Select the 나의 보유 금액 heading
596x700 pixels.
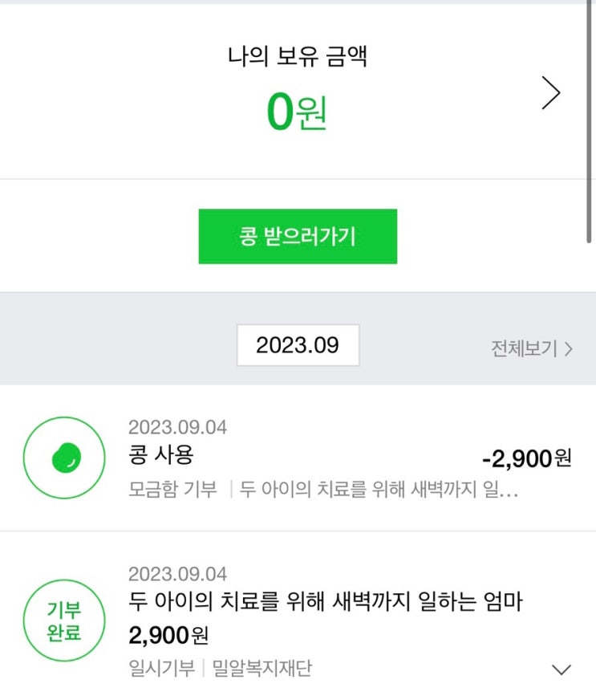click(x=298, y=58)
